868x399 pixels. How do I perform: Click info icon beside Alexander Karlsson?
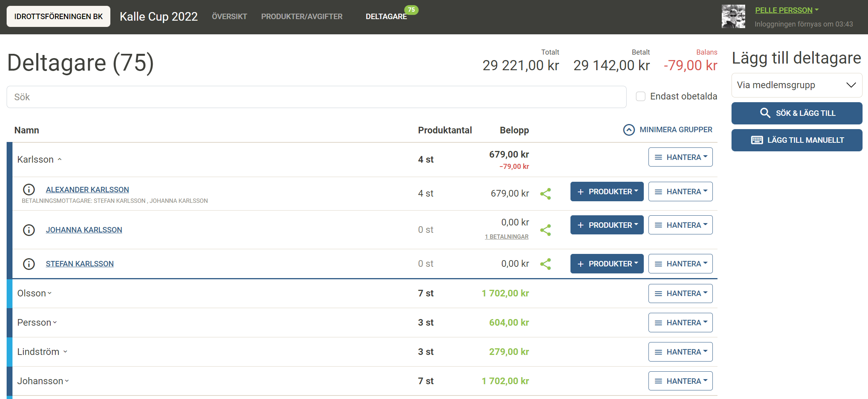29,190
